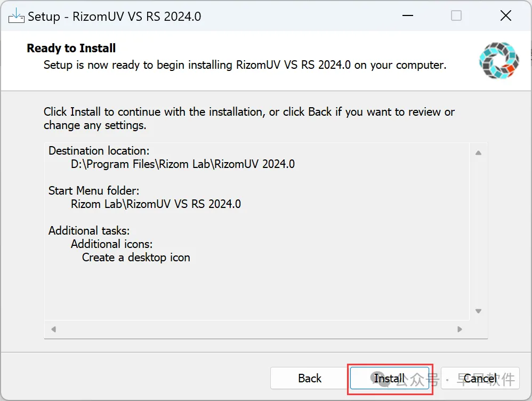
Task: Click the "Additional tasks:" line
Action: [89, 231]
